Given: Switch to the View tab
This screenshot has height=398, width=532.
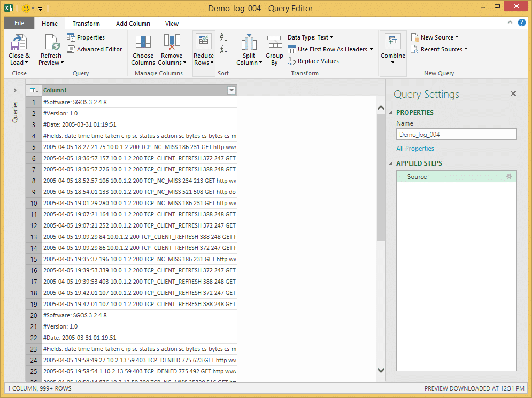Looking at the screenshot, I should 172,24.
